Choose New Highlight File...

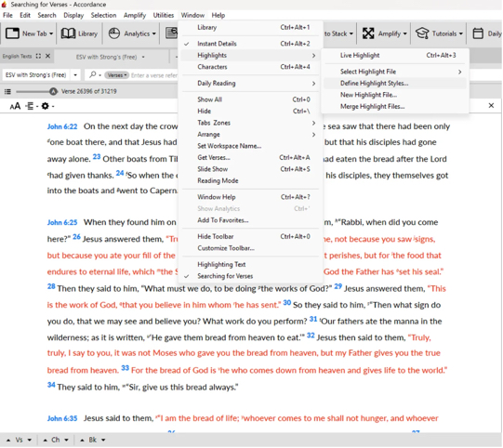[x=394, y=95]
